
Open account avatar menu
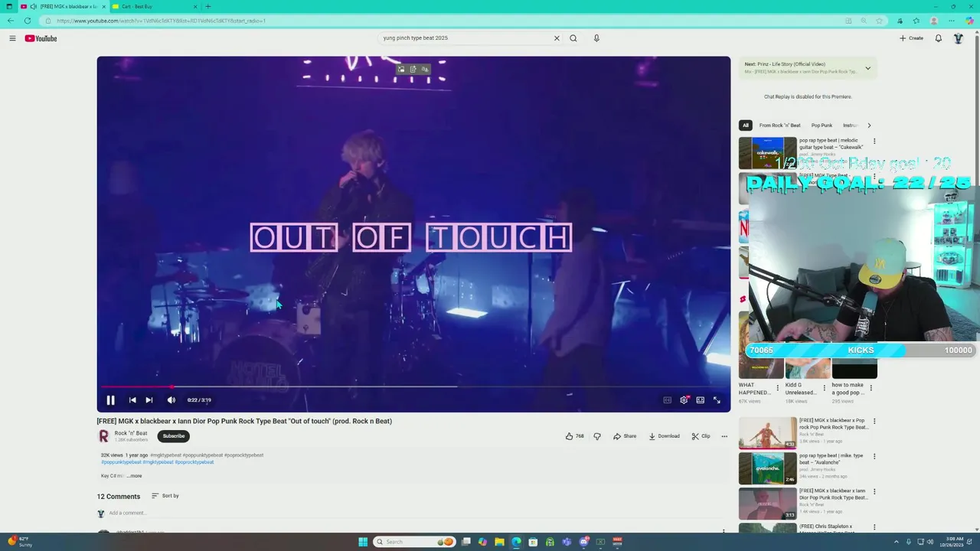[958, 38]
